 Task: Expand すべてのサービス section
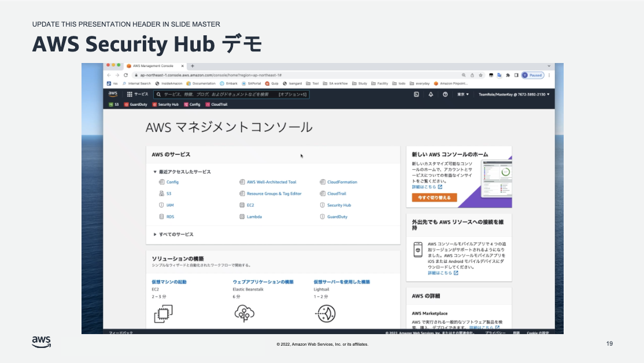173,235
